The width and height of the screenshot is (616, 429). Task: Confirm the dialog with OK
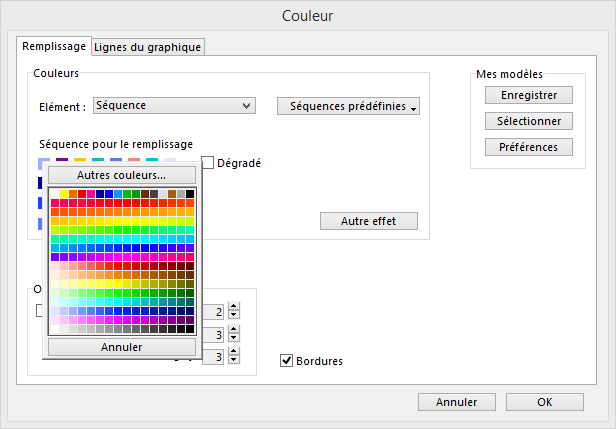click(545, 402)
